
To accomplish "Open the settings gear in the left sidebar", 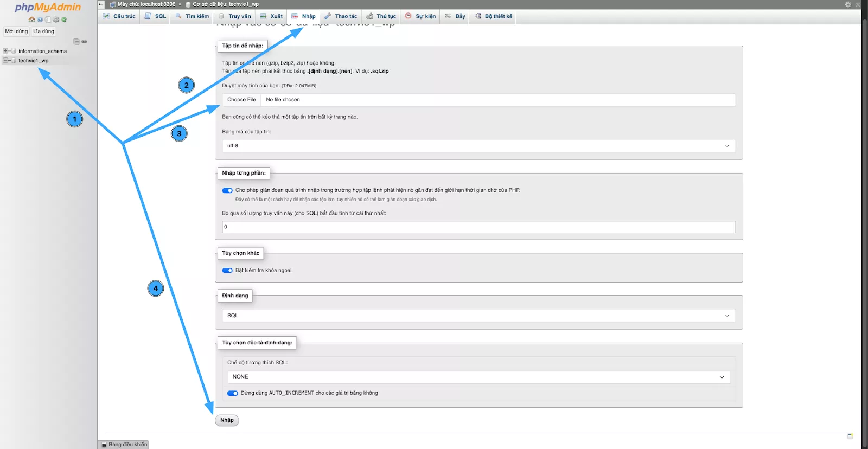I will (56, 20).
